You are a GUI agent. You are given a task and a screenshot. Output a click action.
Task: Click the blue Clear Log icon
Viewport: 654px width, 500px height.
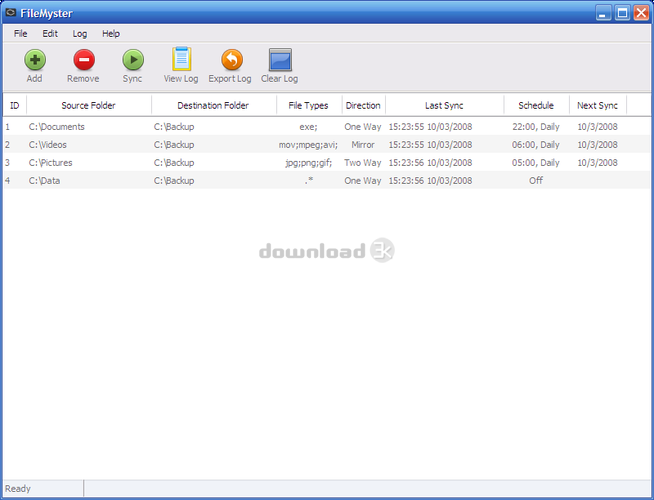pos(280,60)
